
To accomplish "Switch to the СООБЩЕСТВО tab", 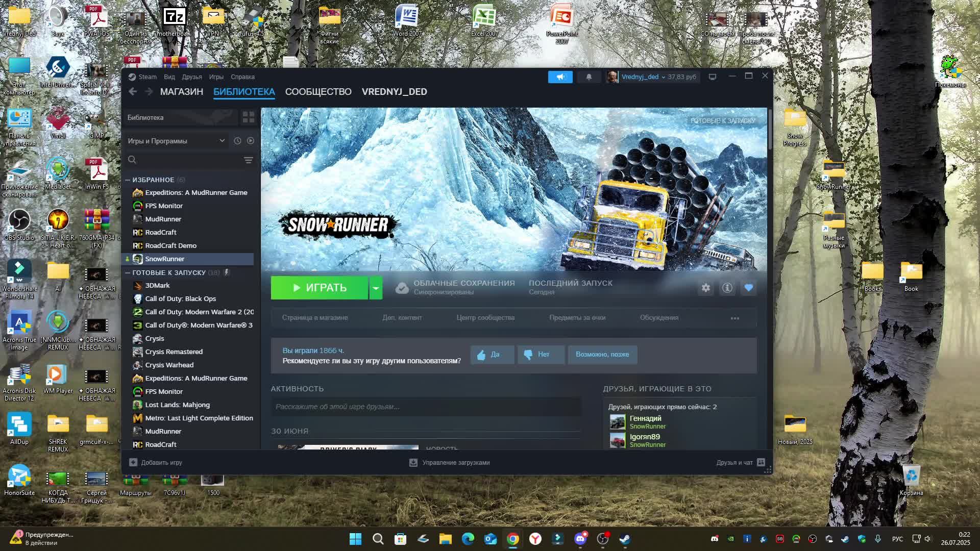I will (318, 92).
